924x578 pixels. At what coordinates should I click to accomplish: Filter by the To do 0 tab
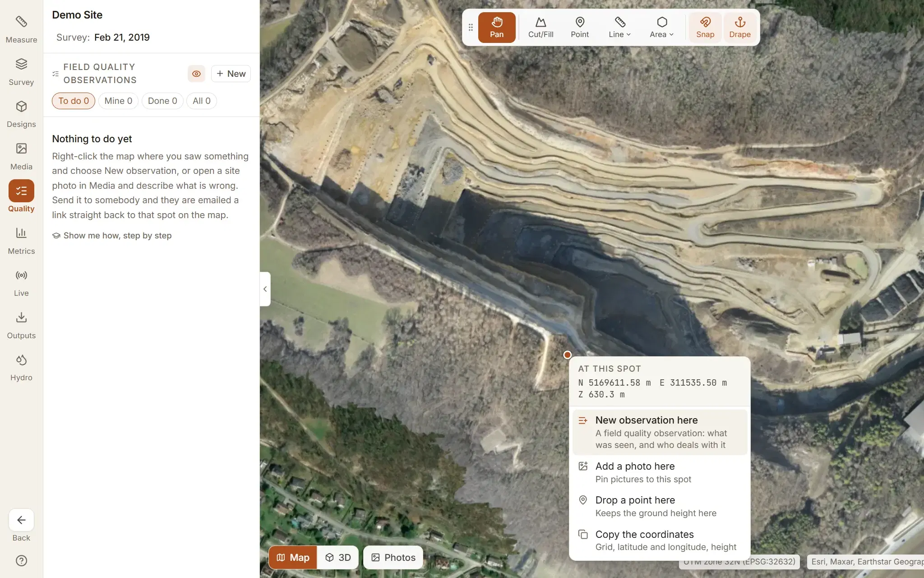(74, 101)
